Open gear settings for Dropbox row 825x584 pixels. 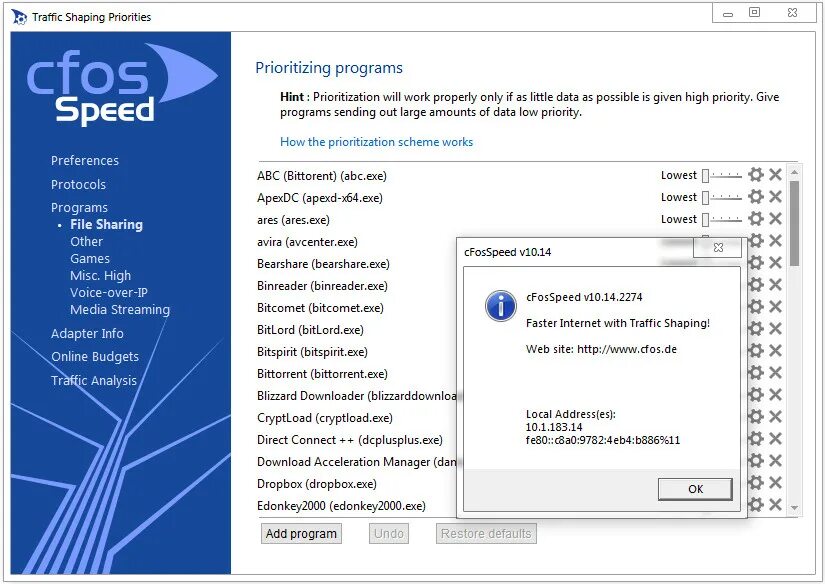click(x=756, y=483)
